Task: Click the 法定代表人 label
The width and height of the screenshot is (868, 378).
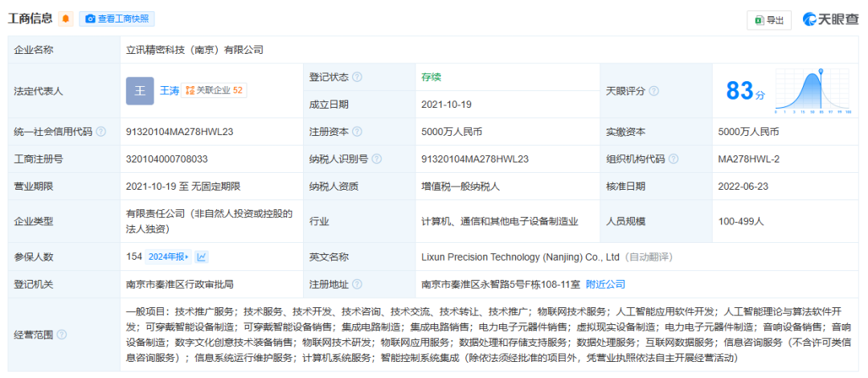Action: pyautogui.click(x=39, y=92)
